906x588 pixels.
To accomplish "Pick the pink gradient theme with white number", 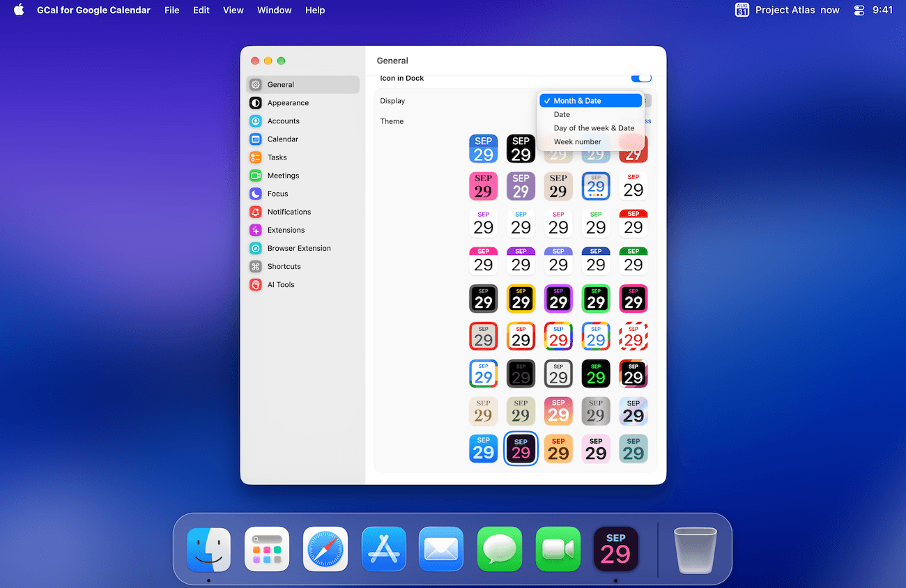I will tap(558, 411).
